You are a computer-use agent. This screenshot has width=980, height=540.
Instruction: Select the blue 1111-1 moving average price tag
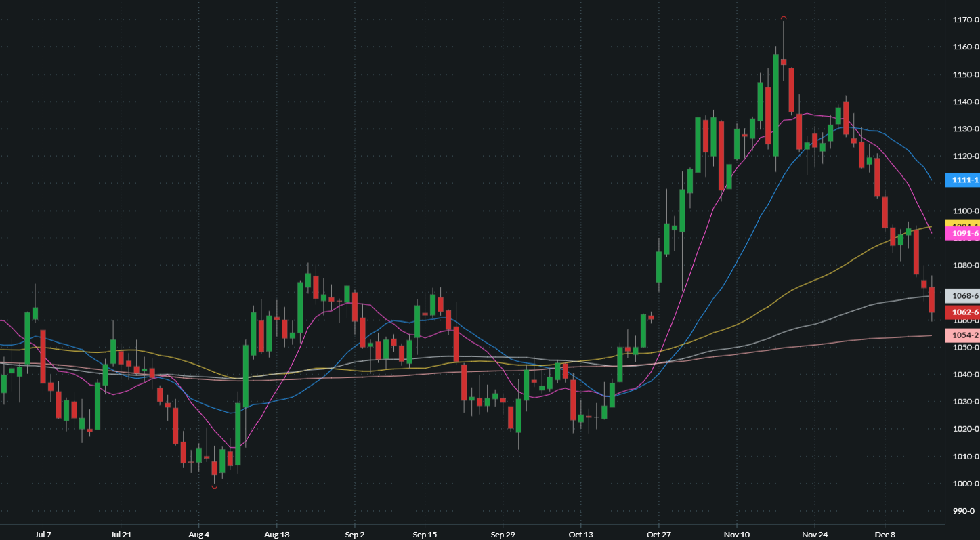(x=965, y=180)
